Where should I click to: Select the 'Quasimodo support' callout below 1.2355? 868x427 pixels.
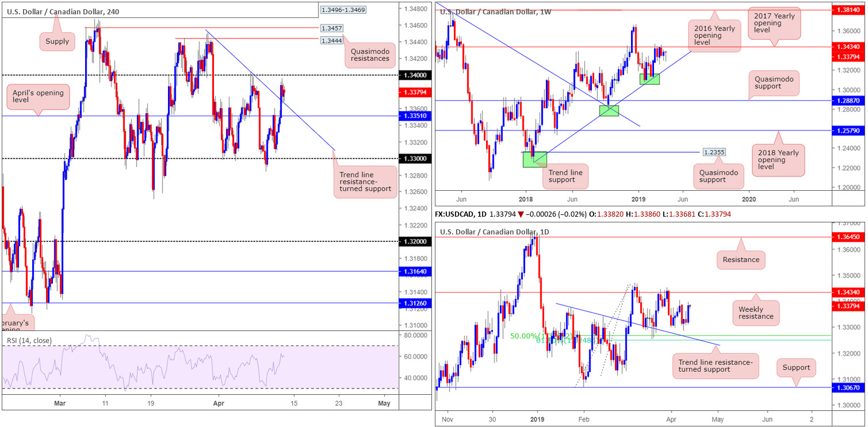point(717,176)
